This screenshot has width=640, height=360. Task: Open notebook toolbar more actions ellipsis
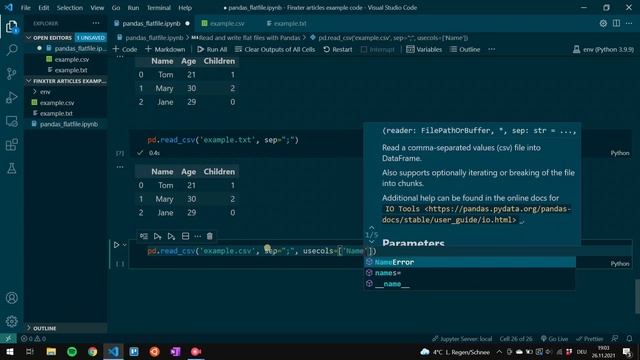pyautogui.click(x=491, y=49)
